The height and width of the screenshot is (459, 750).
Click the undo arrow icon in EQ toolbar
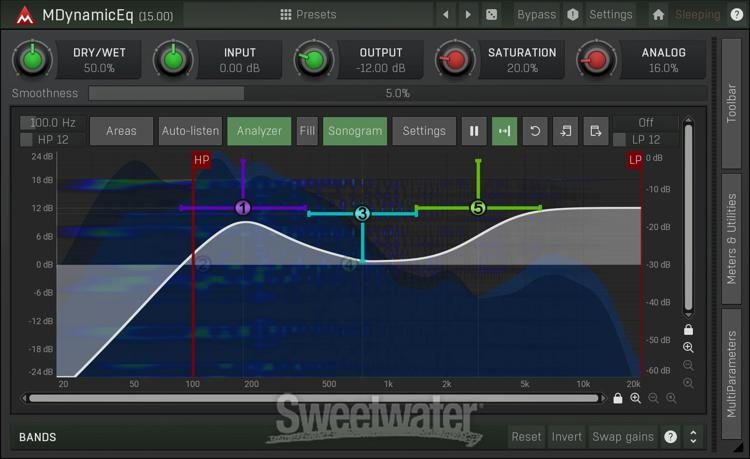(x=535, y=131)
